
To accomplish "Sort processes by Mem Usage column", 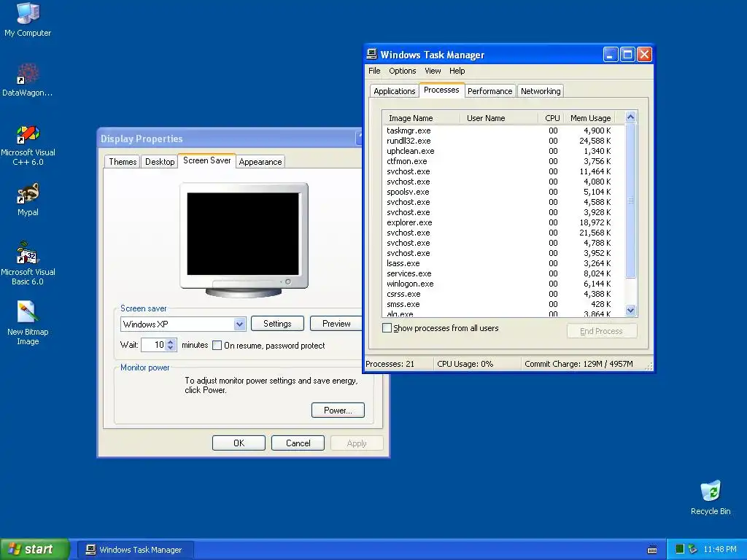I will [590, 118].
